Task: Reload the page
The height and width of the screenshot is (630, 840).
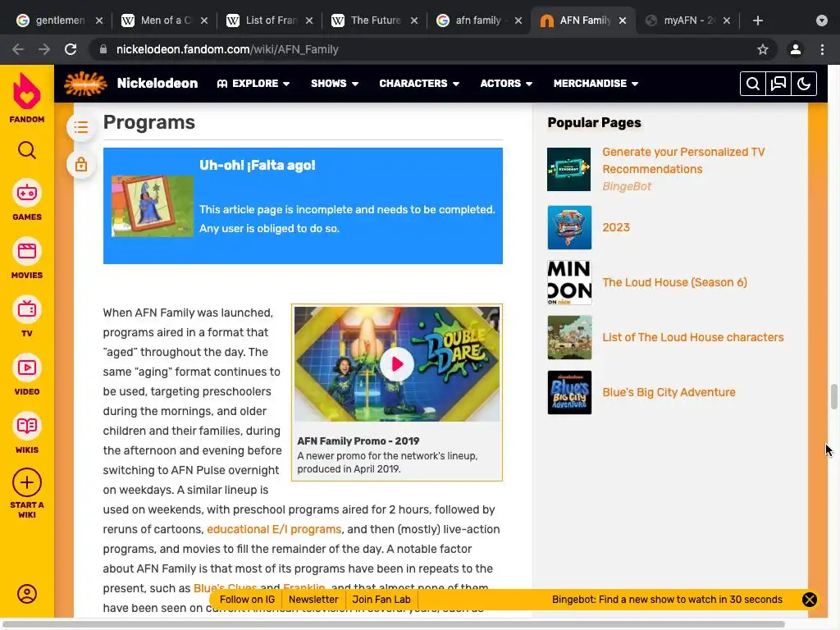Action: coord(71,49)
